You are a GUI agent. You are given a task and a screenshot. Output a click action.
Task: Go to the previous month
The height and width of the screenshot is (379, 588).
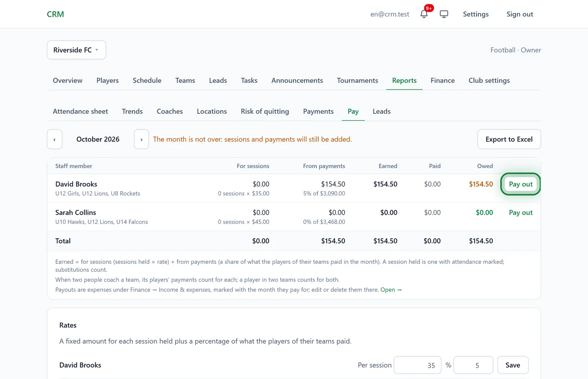click(x=55, y=139)
